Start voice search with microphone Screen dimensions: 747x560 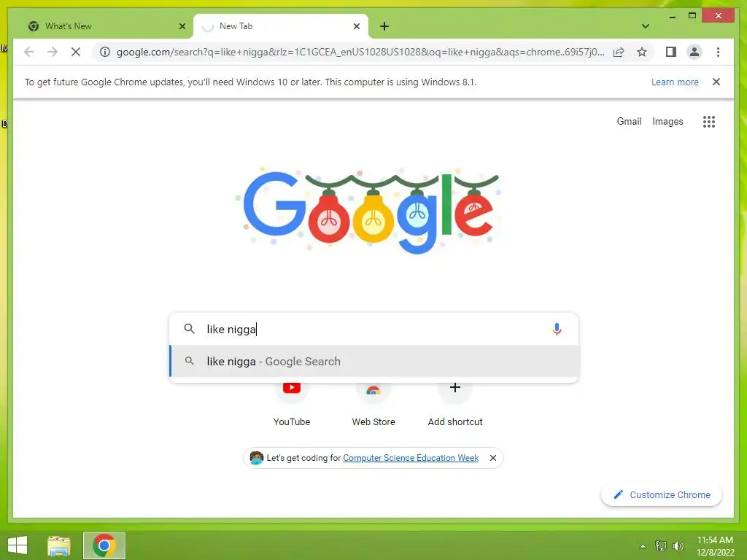point(557,329)
